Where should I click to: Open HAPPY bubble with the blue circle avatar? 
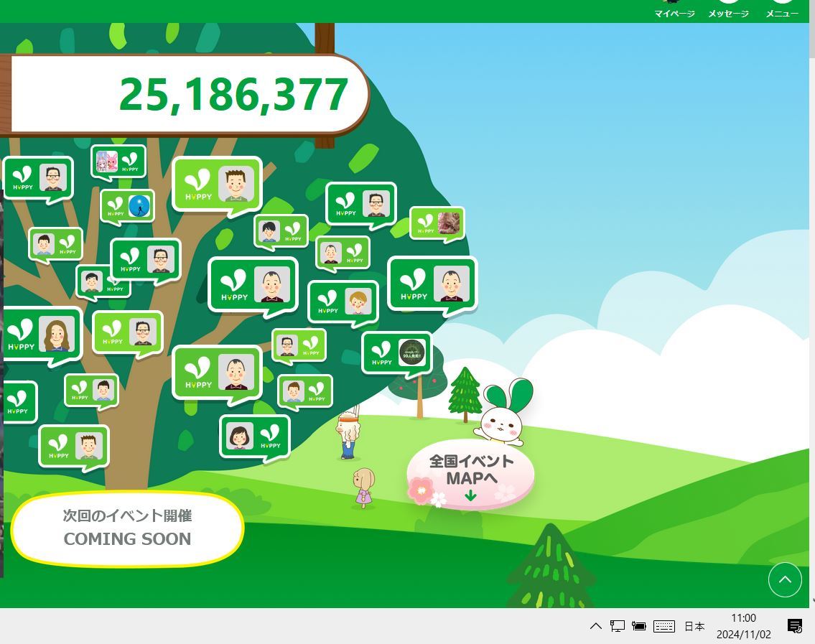pos(127,207)
